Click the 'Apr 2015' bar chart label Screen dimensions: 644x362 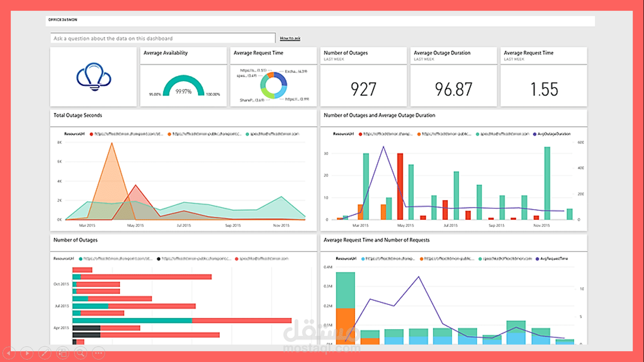coord(61,328)
